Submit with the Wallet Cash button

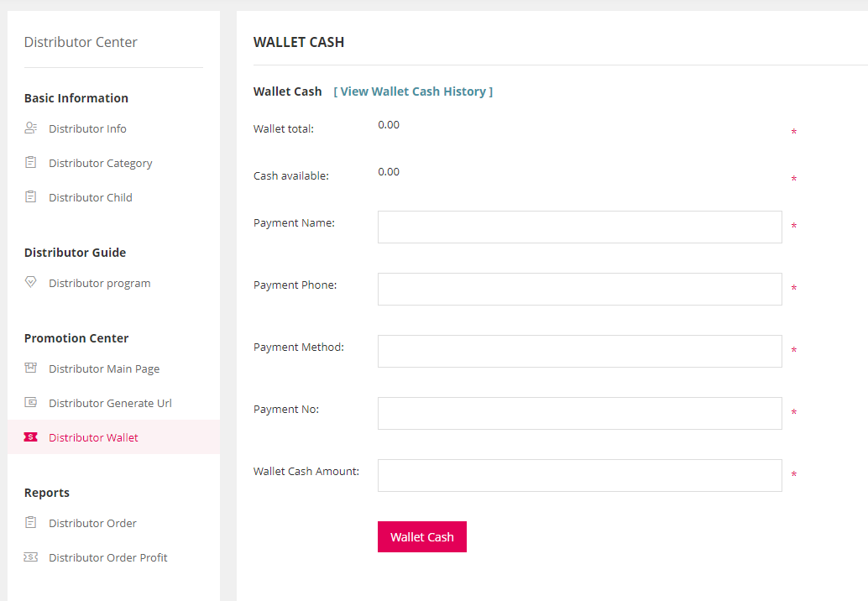421,537
